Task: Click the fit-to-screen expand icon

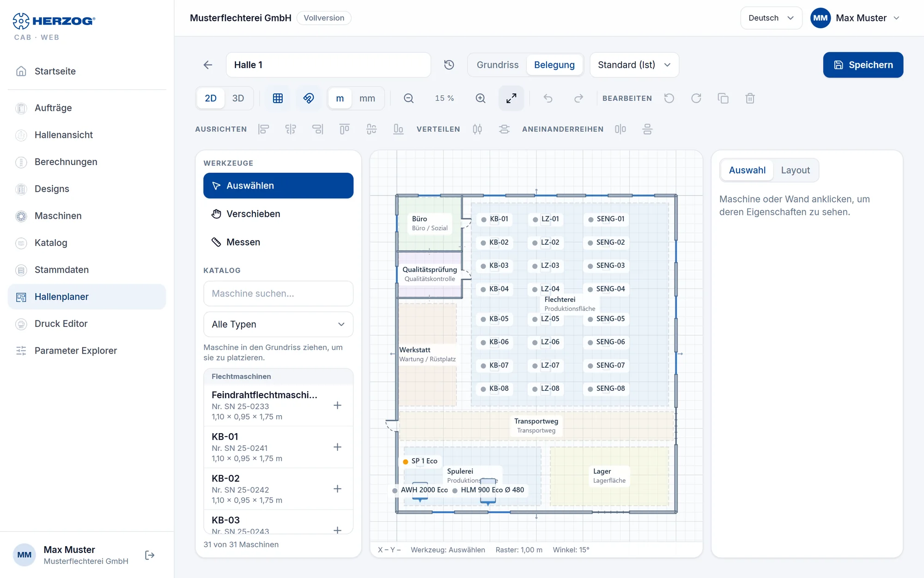Action: click(x=511, y=98)
